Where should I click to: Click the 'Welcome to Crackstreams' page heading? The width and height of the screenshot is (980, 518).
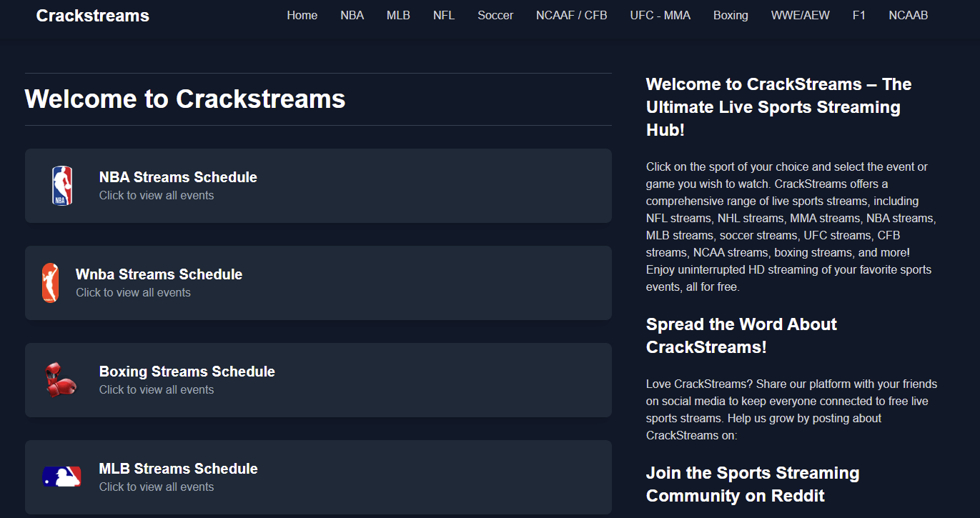pos(185,99)
